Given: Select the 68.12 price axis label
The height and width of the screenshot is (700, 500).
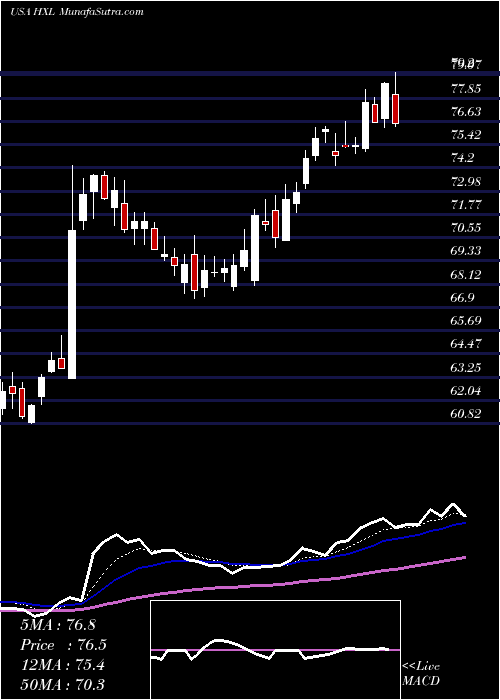Looking at the screenshot, I should [466, 274].
